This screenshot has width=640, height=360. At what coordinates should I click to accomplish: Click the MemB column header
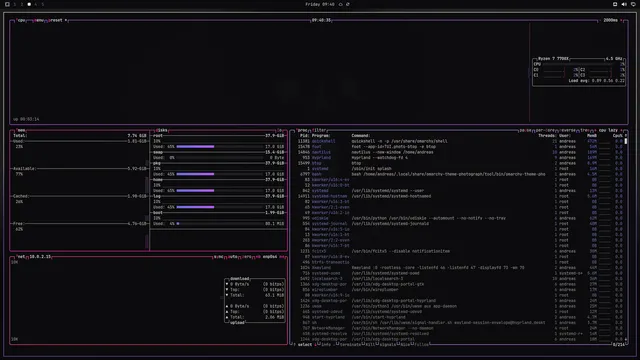coord(592,136)
